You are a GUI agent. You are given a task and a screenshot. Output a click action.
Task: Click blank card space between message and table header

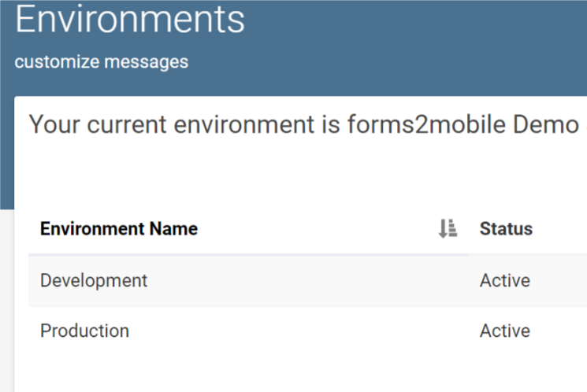pyautogui.click(x=299, y=172)
